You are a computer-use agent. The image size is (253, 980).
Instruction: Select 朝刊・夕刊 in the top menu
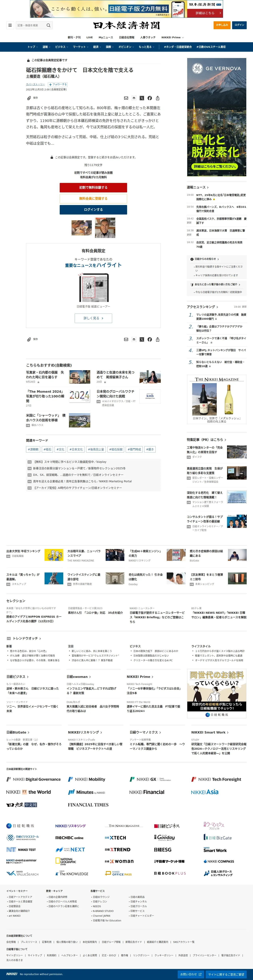[74, 38]
